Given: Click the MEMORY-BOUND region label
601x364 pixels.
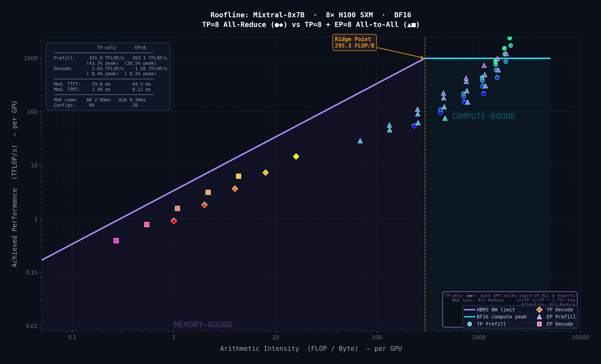Looking at the screenshot, I should tap(203, 325).
